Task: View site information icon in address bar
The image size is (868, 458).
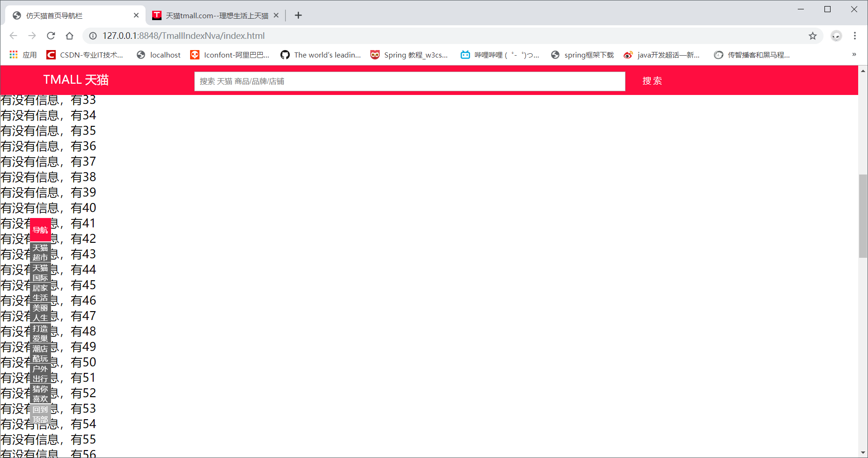Action: (93, 36)
